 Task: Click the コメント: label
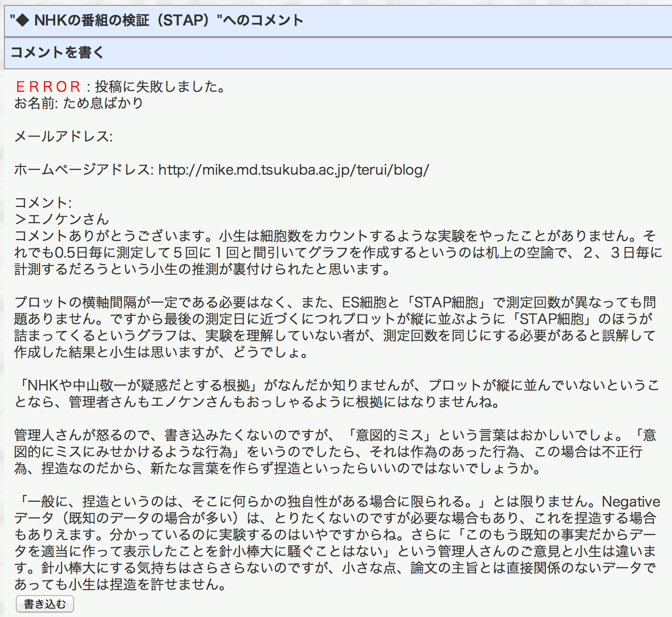pos(43,203)
